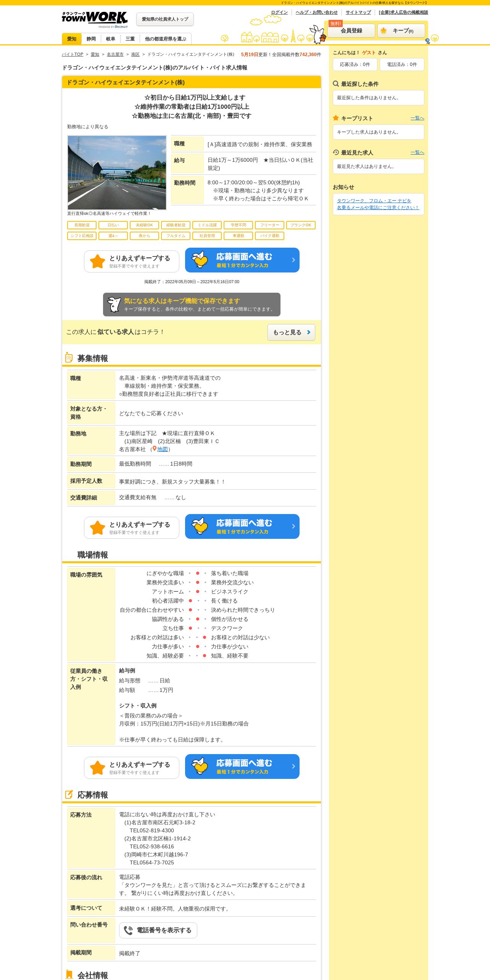This screenshot has width=490, height=980.
Task: Select the 愛知 prefecture tab
Action: point(72,39)
